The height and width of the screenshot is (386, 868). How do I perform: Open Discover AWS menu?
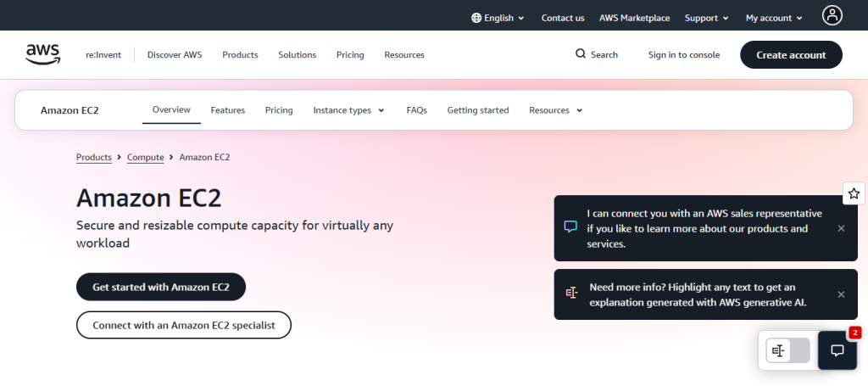click(175, 55)
